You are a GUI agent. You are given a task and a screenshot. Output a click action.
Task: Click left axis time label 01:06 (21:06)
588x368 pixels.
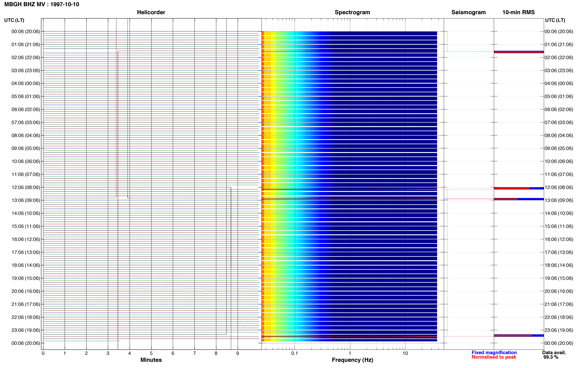(26, 45)
